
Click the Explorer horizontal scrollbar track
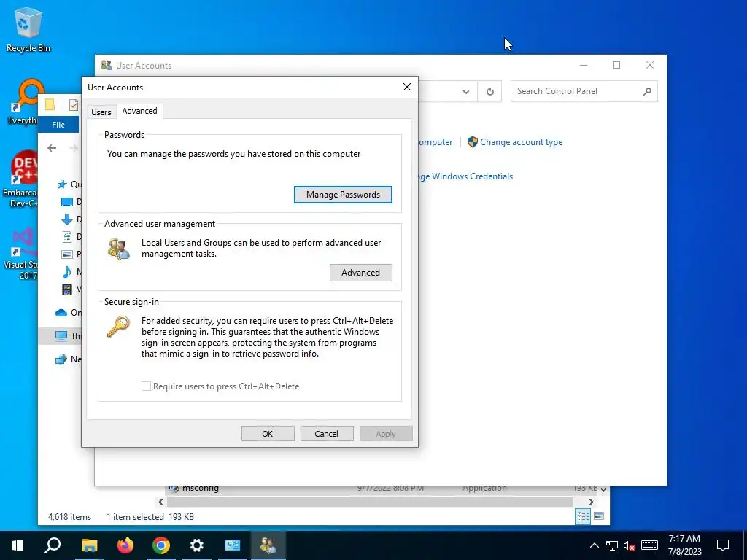click(370, 502)
